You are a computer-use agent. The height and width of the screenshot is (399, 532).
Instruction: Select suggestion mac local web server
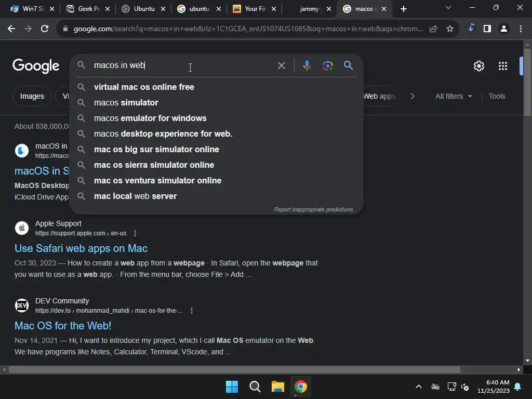pyautogui.click(x=216, y=196)
